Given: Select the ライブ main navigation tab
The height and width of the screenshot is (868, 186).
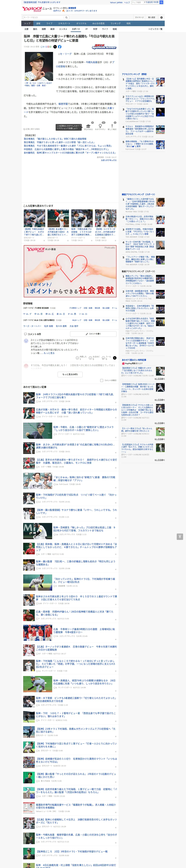Looking at the screenshot, I should [x=49, y=24].
